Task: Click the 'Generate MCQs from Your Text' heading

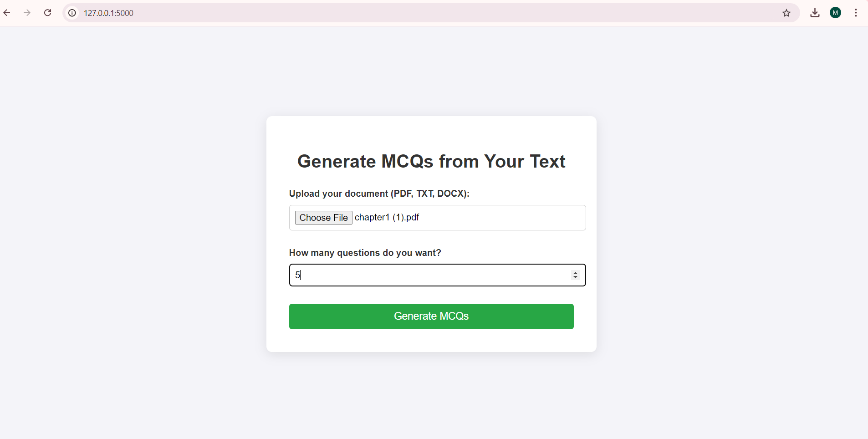Action: pyautogui.click(x=431, y=161)
